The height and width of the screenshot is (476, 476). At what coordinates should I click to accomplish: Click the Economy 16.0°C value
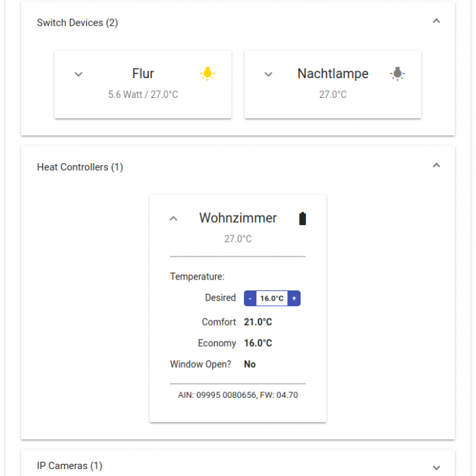[x=258, y=343]
